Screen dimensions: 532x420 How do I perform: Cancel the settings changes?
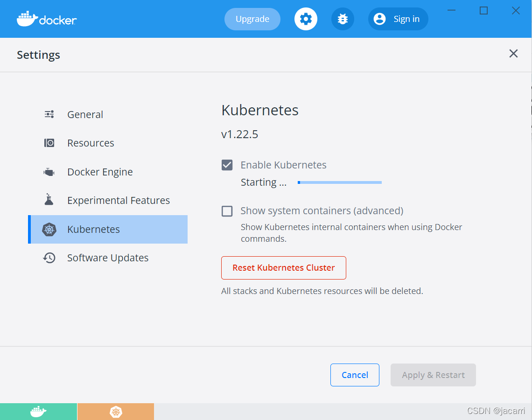(x=355, y=375)
